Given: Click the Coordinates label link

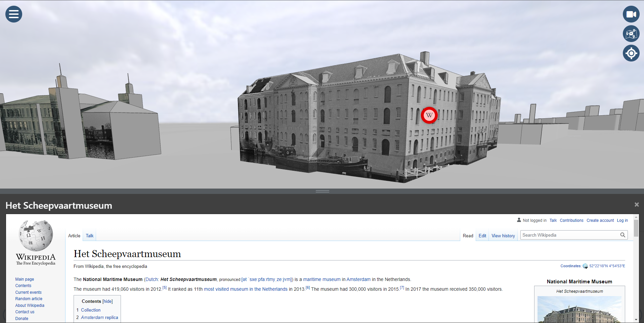Looking at the screenshot, I should (x=570, y=266).
